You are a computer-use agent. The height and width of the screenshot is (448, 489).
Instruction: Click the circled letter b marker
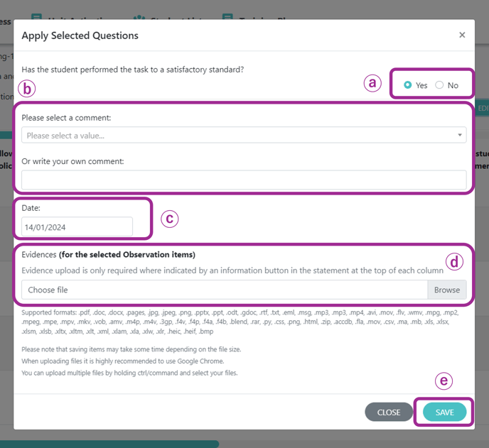pyautogui.click(x=27, y=89)
